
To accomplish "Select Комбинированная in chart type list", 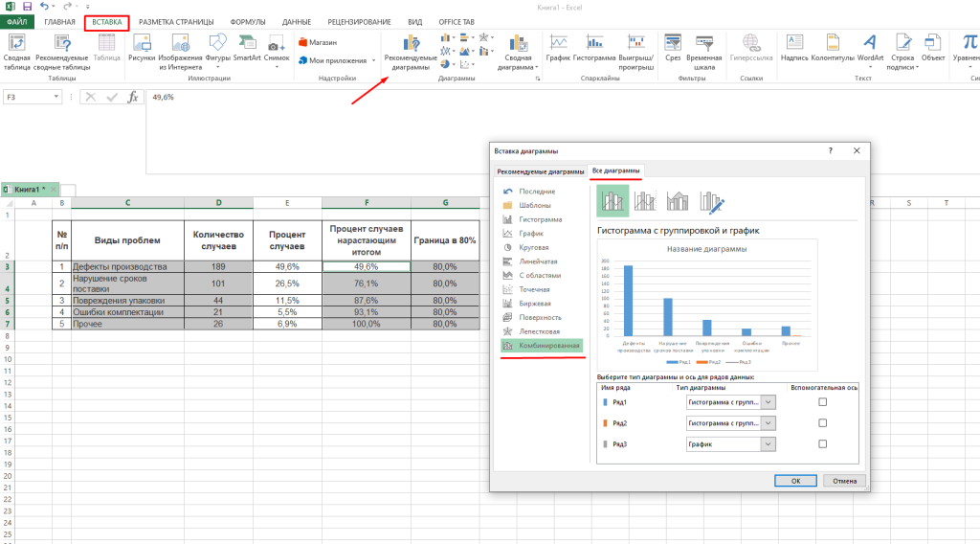I will [x=543, y=346].
